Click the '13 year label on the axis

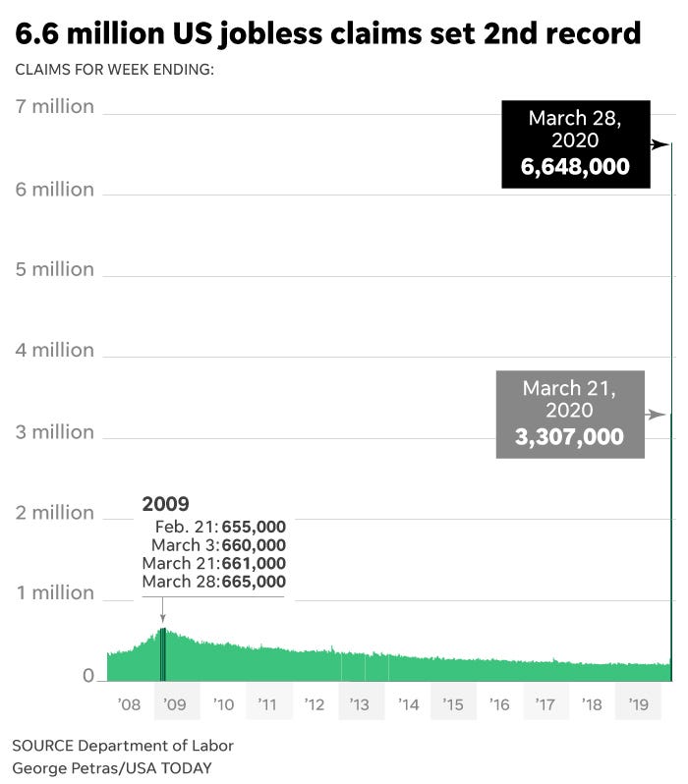[x=360, y=704]
